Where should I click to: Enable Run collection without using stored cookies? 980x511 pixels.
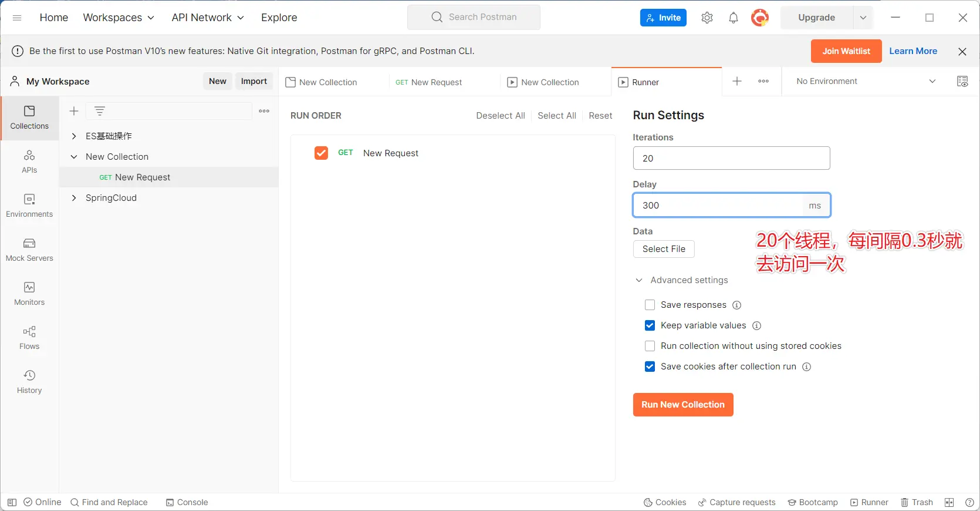[x=650, y=346]
